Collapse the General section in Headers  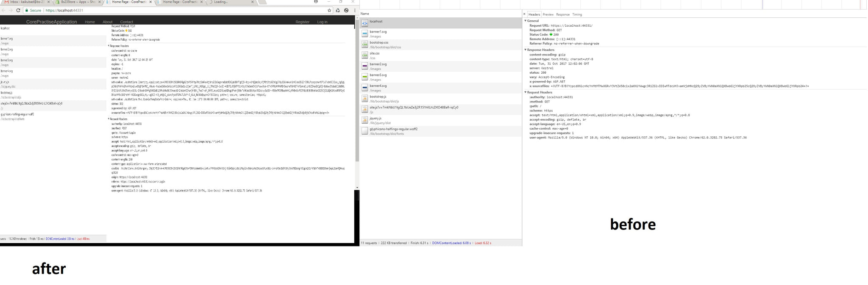click(526, 21)
